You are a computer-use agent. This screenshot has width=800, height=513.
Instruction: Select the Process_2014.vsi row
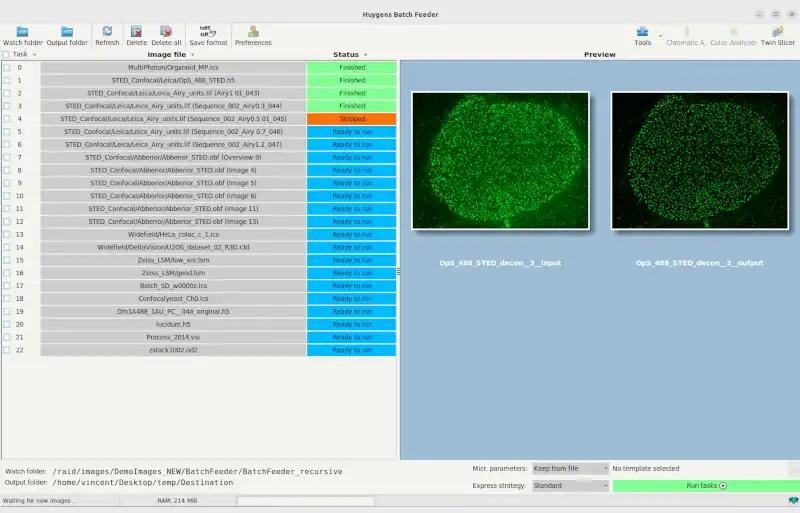173,337
